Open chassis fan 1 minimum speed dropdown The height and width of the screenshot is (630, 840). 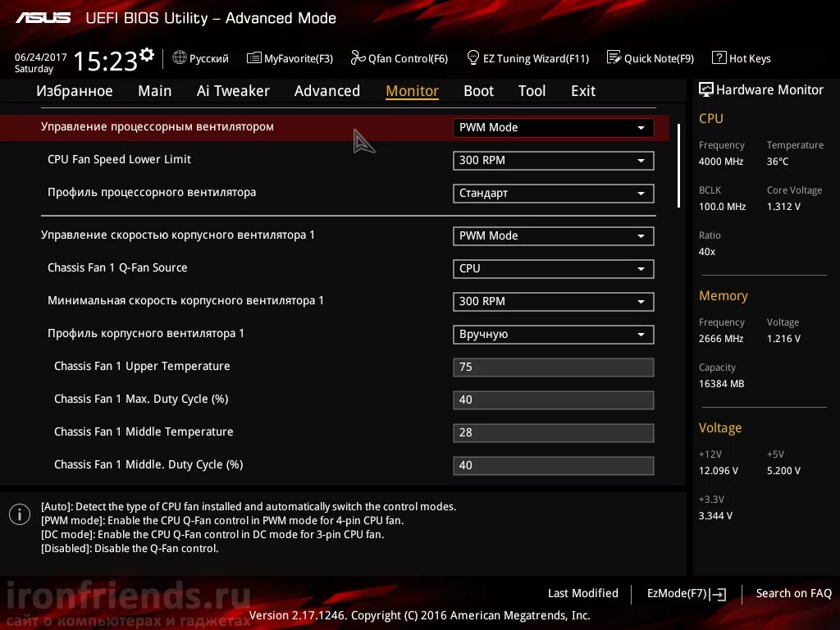(x=554, y=301)
